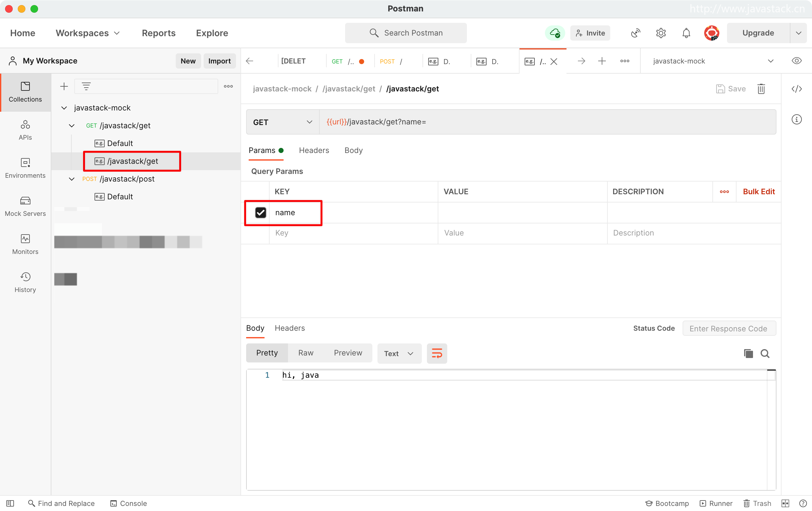Select the Raw response view tab
This screenshot has width=812, height=511.
pos(305,353)
